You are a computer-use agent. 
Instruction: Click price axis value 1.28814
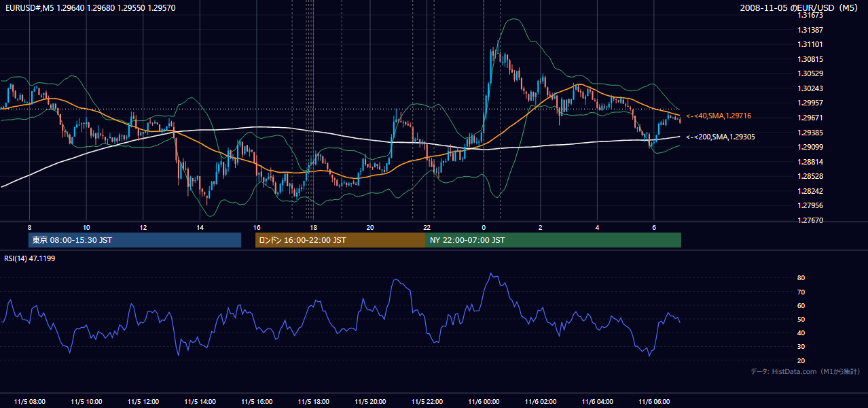(812, 162)
